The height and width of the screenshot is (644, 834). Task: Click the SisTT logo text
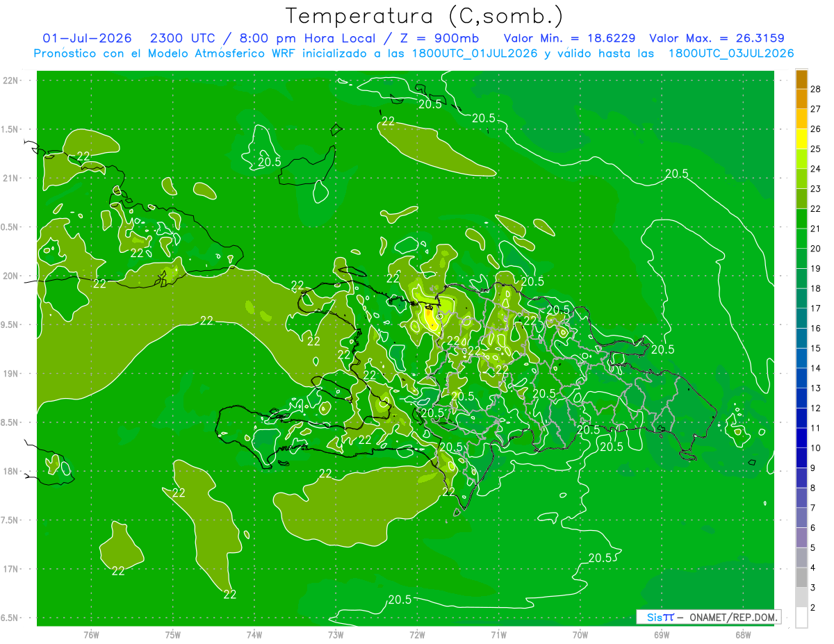[660, 617]
